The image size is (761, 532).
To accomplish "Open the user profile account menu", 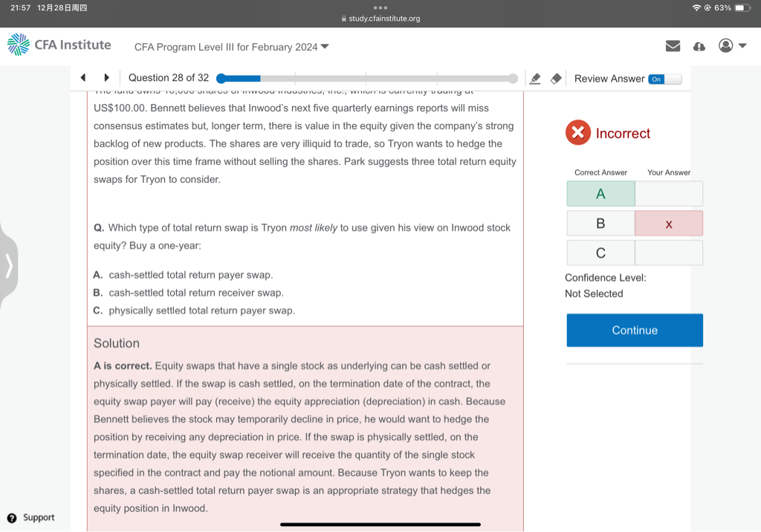I will point(731,46).
